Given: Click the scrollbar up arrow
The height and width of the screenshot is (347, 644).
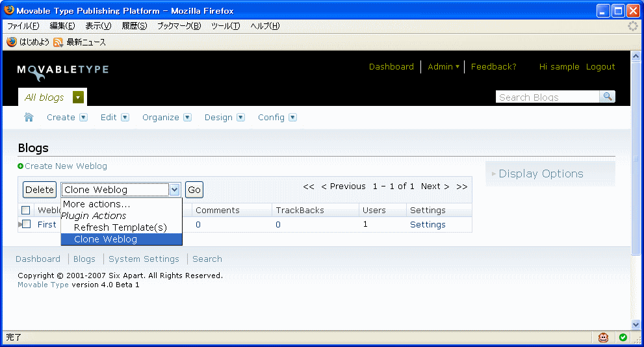Looking at the screenshot, I should (x=636, y=57).
